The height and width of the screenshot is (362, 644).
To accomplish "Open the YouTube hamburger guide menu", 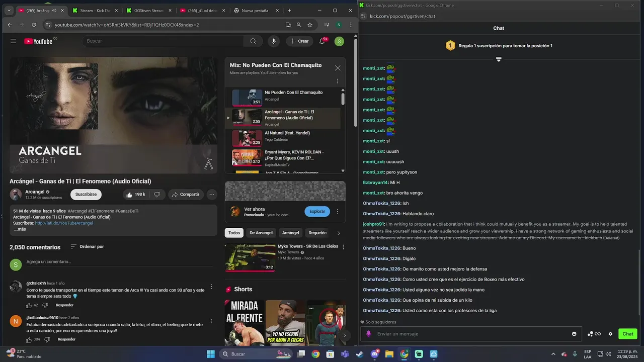I will 14,41.
